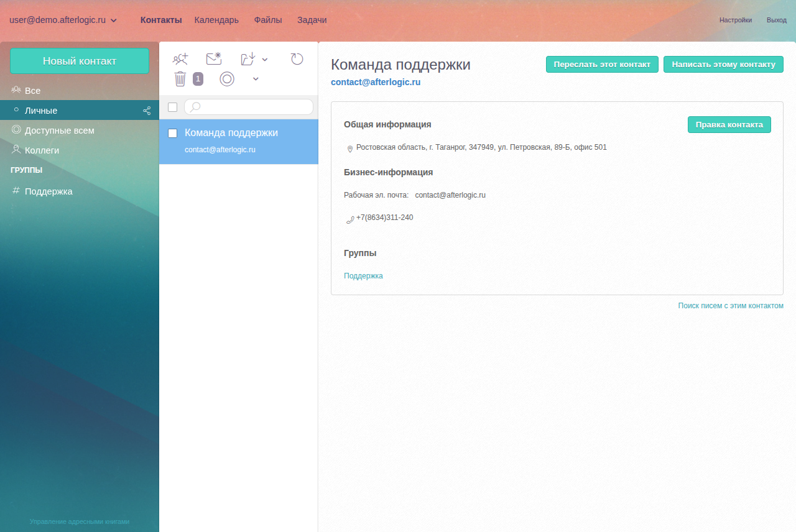
Task: Click the add contacts to group icon
Action: pyautogui.click(x=180, y=59)
